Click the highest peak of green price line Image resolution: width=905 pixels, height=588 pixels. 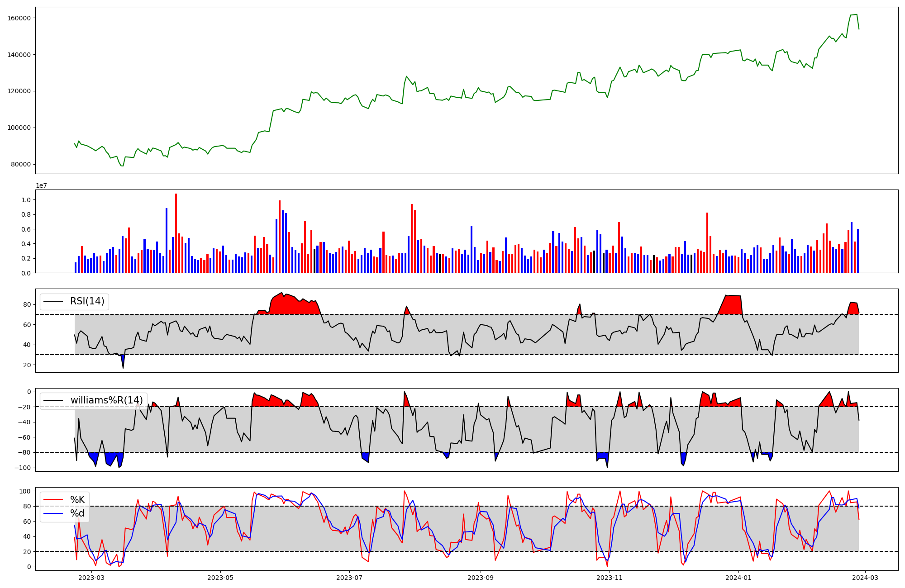click(x=856, y=14)
